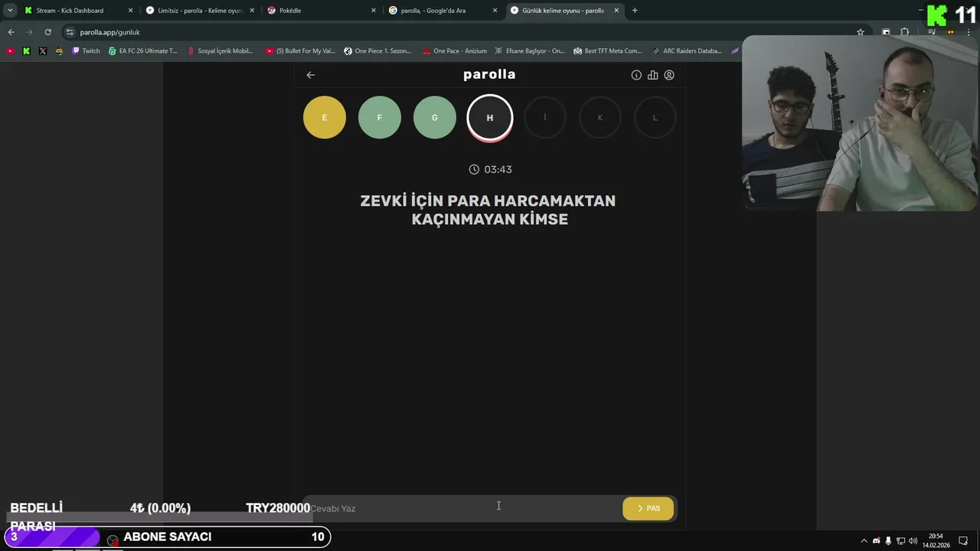Screen dimensions: 980x551
Task: Select the dimmed letter L circle
Action: (x=655, y=118)
